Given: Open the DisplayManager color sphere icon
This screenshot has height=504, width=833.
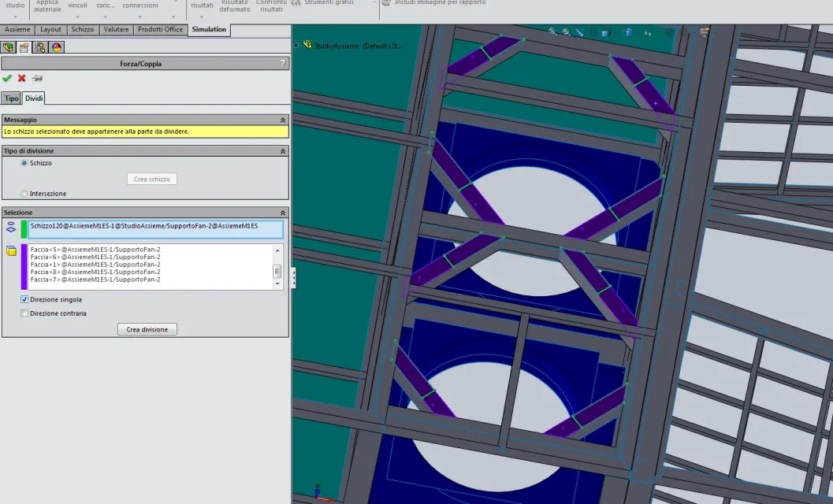Looking at the screenshot, I should (x=57, y=47).
